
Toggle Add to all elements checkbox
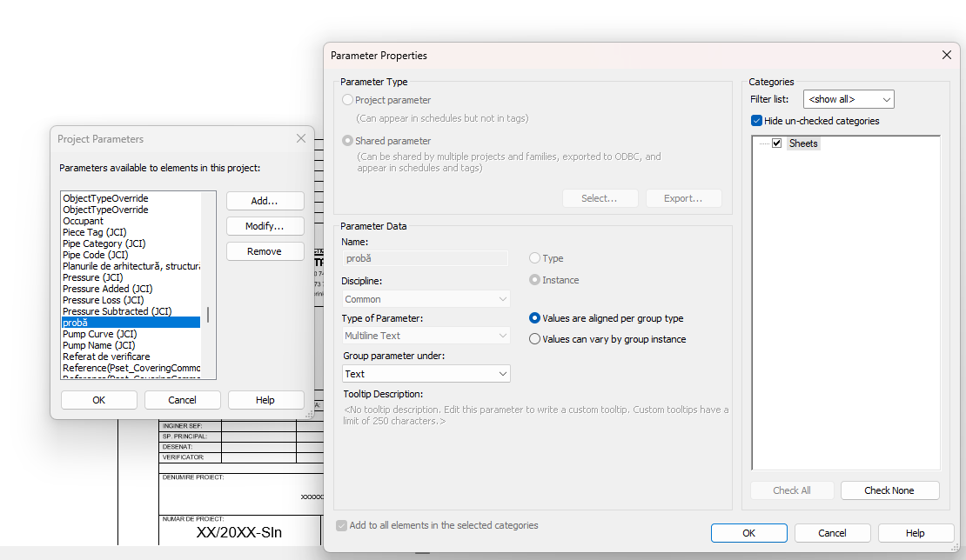(341, 525)
